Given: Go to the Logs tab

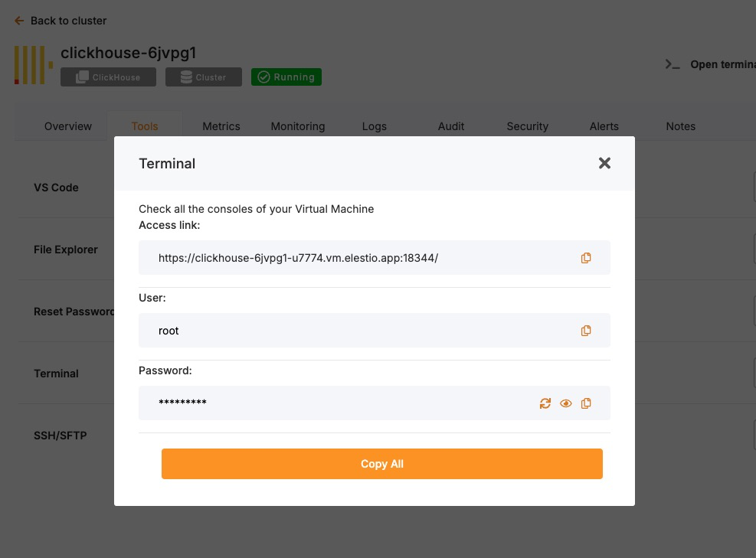Looking at the screenshot, I should (375, 126).
